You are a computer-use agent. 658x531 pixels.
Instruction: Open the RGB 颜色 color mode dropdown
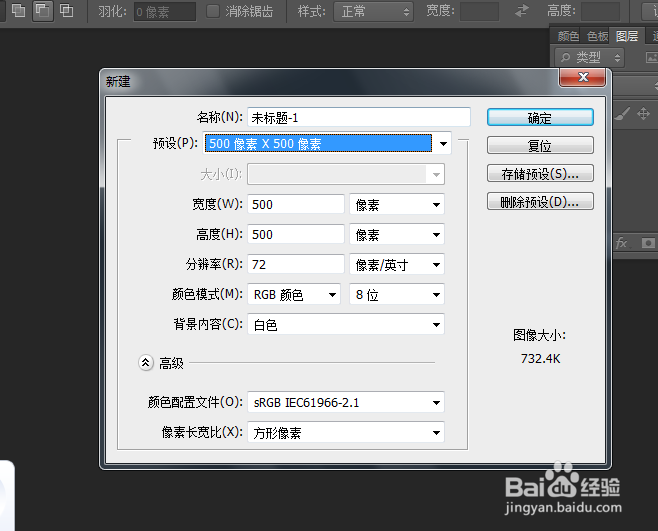[x=294, y=295]
